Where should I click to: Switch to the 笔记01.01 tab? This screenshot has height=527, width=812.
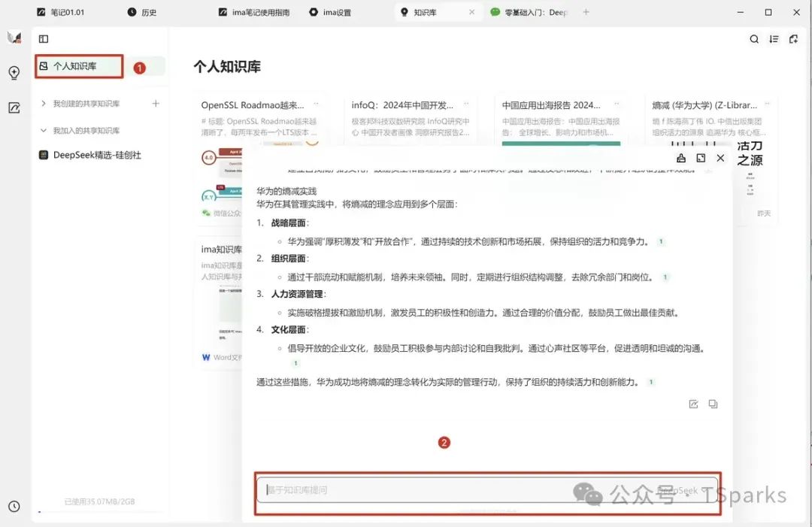pyautogui.click(x=61, y=12)
